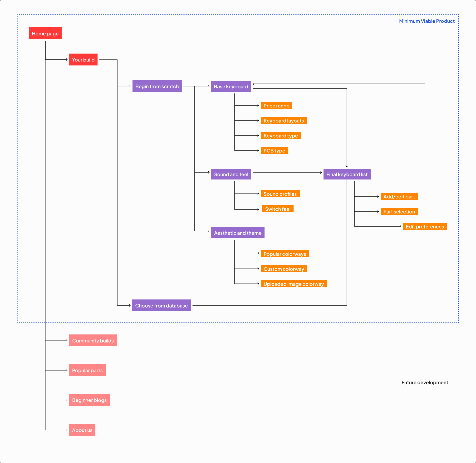Click the Begin from scratch node
Viewport: 476px width, 463px height.
point(157,86)
